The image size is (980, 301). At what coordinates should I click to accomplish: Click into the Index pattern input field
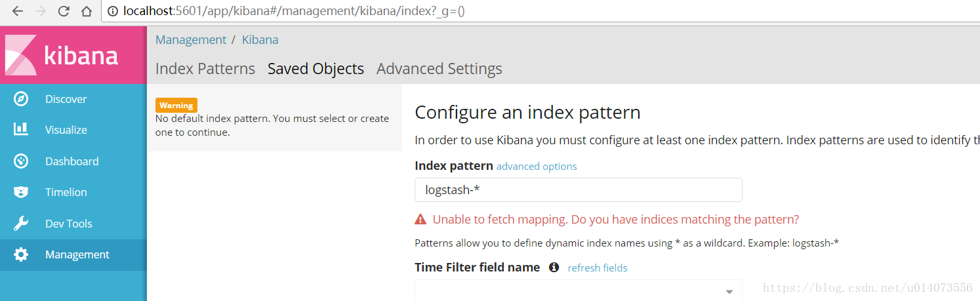tap(579, 190)
